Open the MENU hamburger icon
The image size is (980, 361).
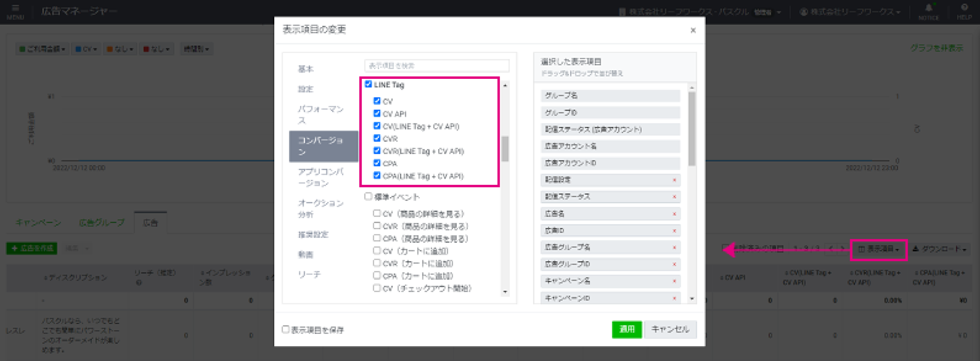point(15,11)
